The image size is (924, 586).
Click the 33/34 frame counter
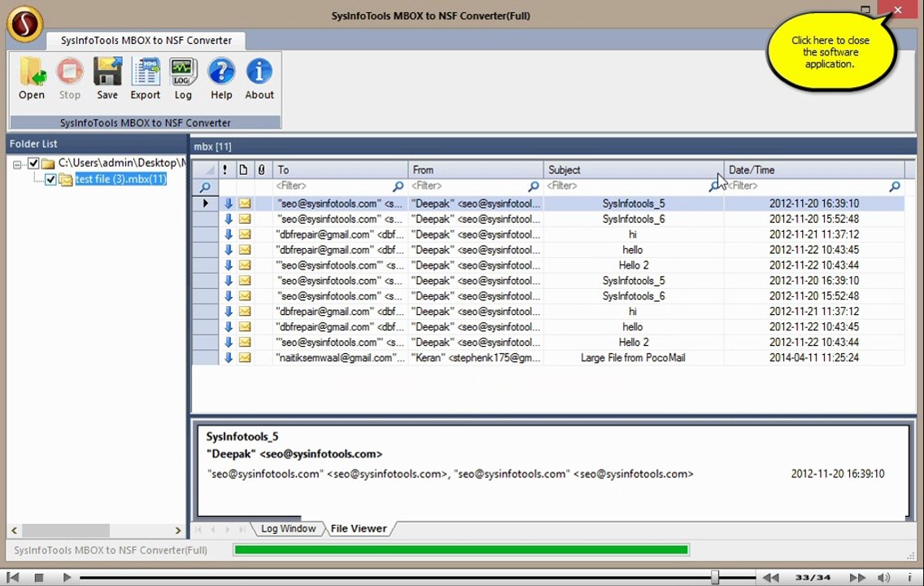coord(813,577)
